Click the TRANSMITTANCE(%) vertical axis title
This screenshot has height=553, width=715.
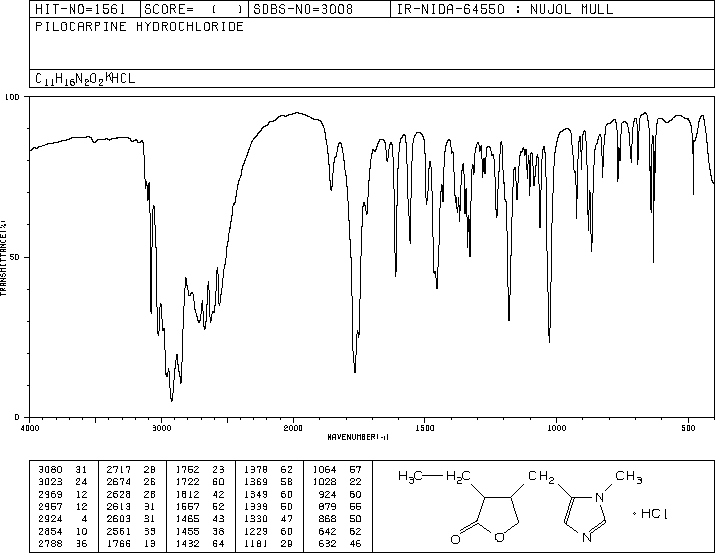[x=3, y=258]
